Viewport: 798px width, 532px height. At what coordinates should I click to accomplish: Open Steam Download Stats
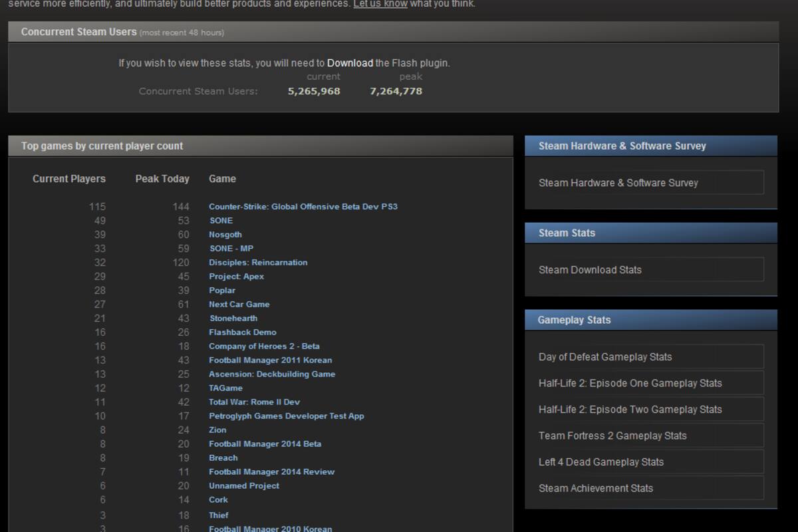651,270
